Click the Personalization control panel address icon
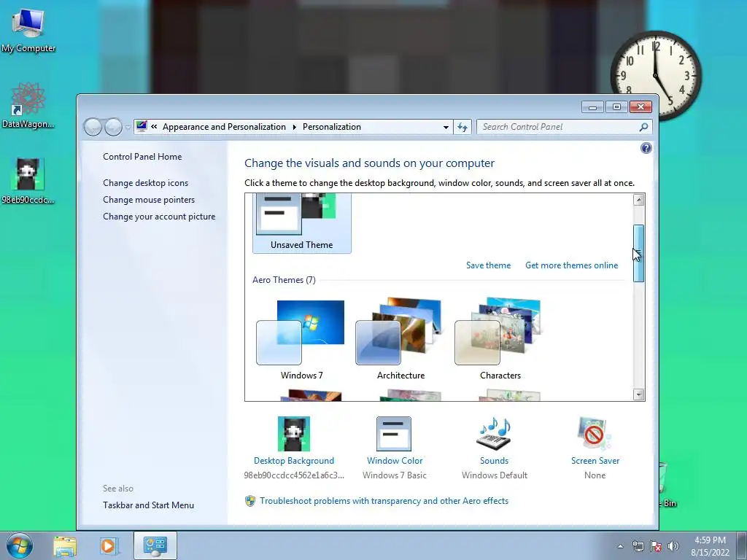 pyautogui.click(x=142, y=127)
